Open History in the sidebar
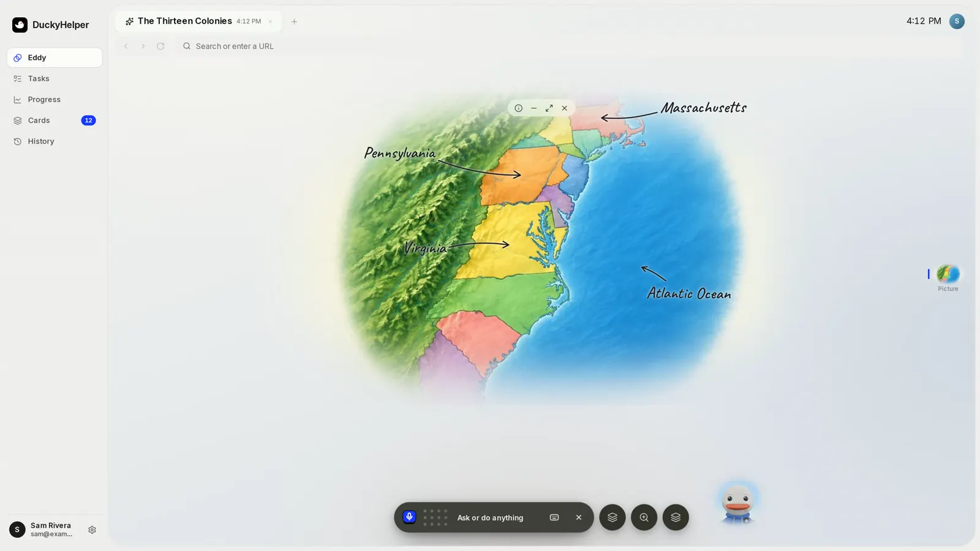 (x=55, y=141)
